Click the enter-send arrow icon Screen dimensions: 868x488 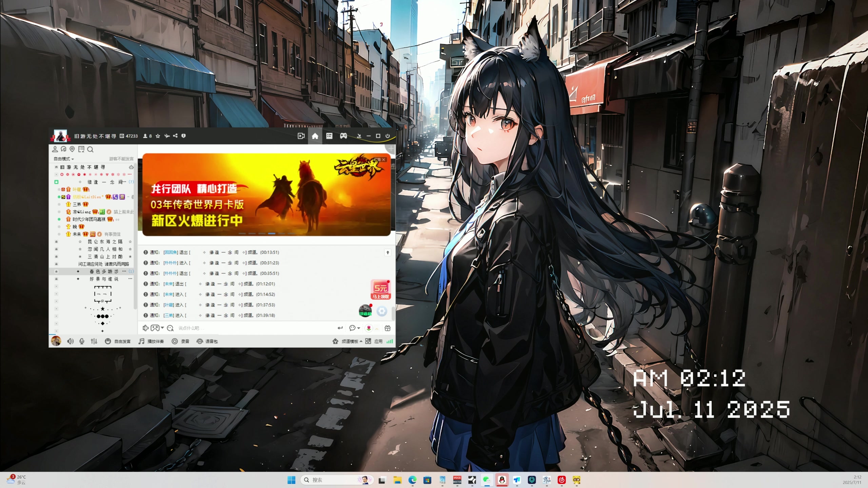[x=340, y=328]
